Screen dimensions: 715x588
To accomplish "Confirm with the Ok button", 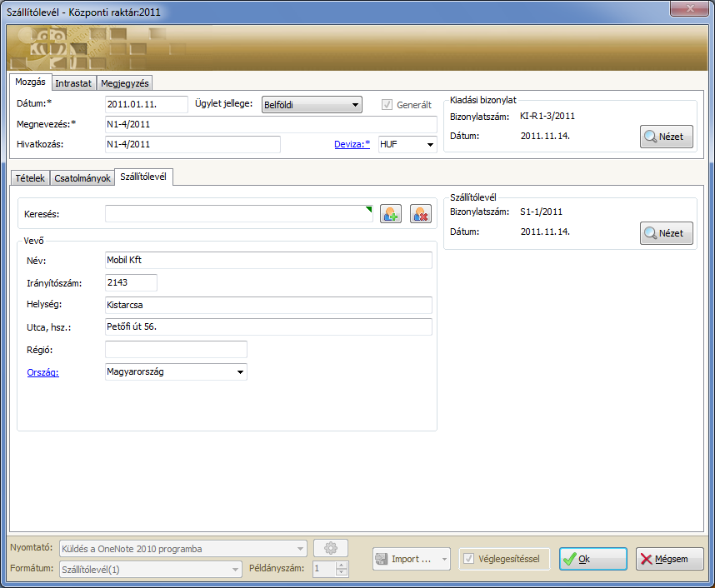I will tap(593, 559).
